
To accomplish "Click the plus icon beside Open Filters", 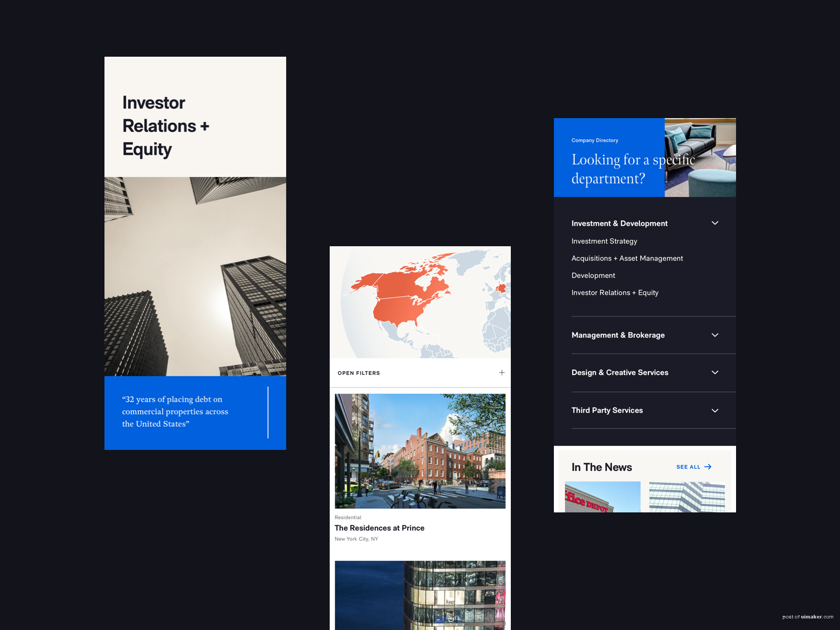I will (x=502, y=373).
